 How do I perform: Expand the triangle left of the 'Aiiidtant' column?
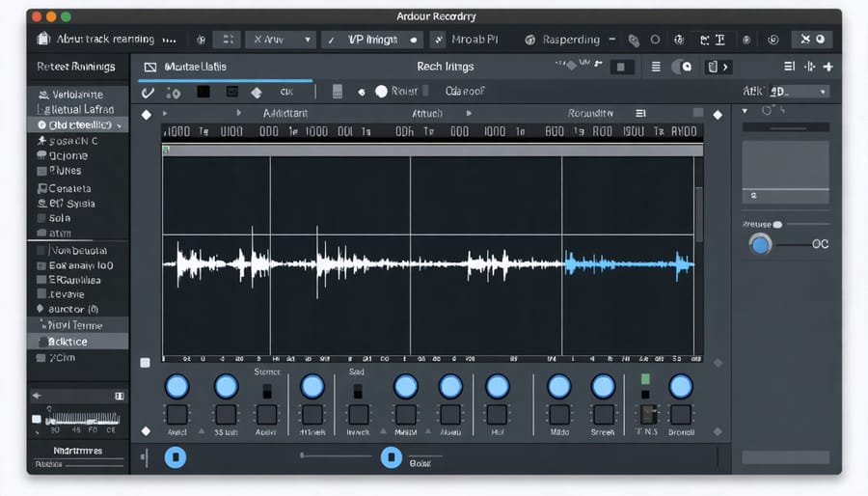point(238,113)
